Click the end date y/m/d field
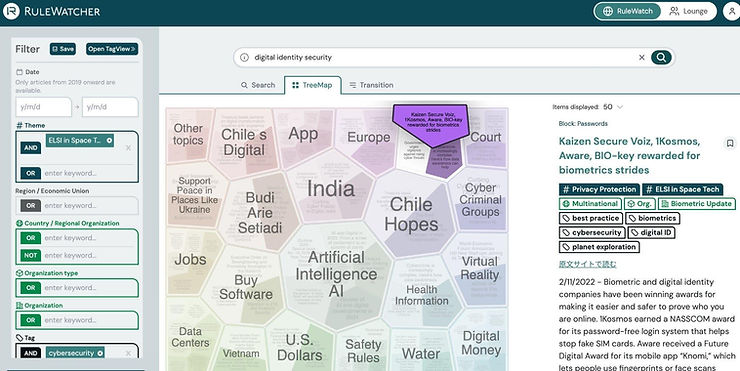The height and width of the screenshot is (371, 740). coord(110,107)
